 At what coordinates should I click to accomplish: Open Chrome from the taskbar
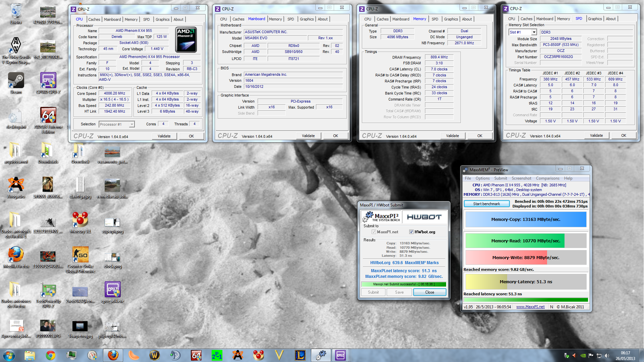[51, 355]
